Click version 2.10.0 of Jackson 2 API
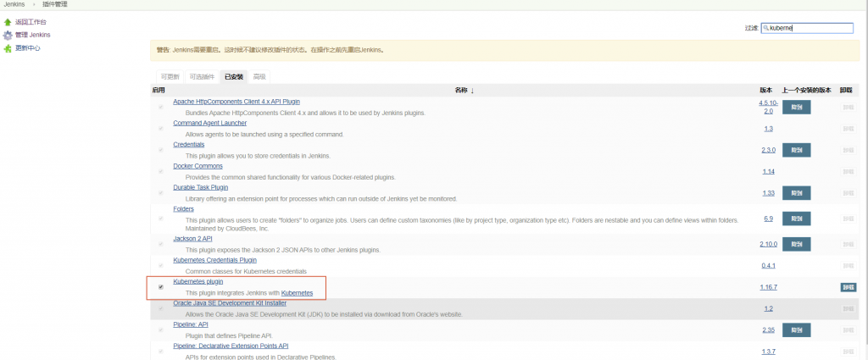 click(768, 244)
